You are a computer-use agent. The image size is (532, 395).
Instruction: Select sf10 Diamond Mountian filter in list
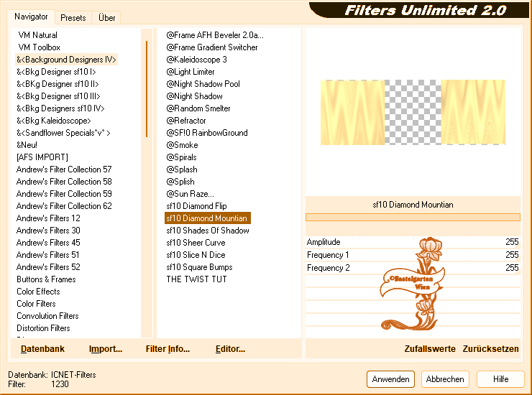(207, 218)
